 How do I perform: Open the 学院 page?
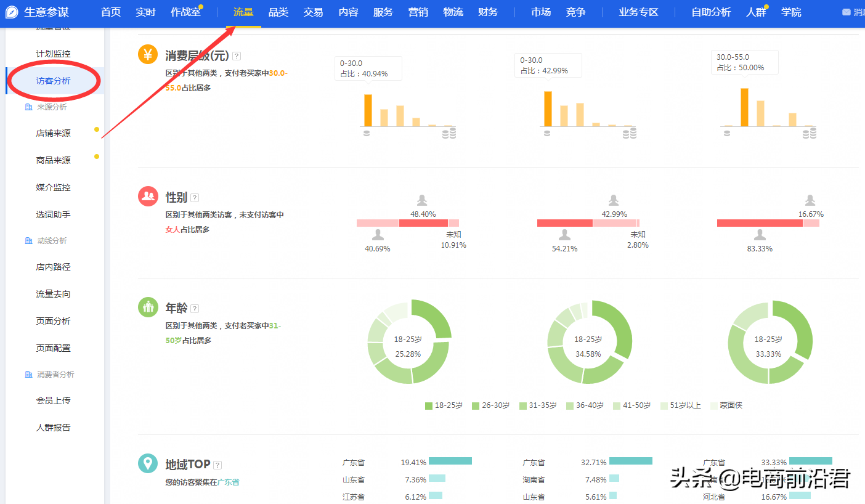[791, 11]
